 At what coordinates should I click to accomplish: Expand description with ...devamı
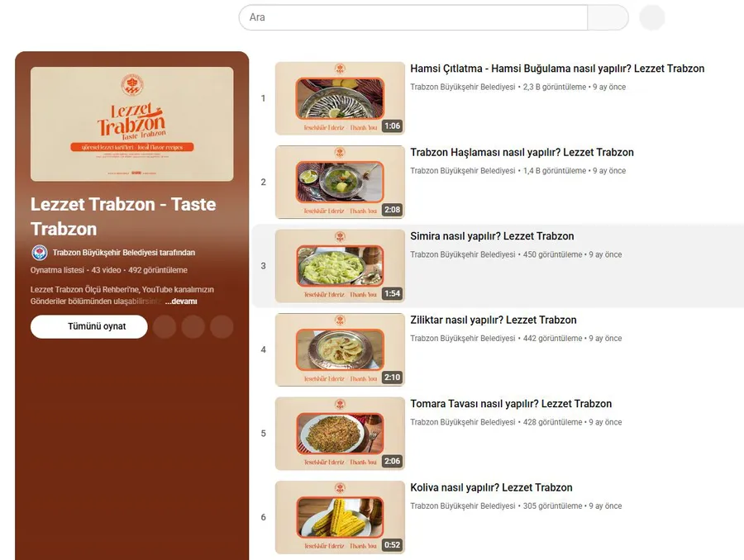[181, 301]
